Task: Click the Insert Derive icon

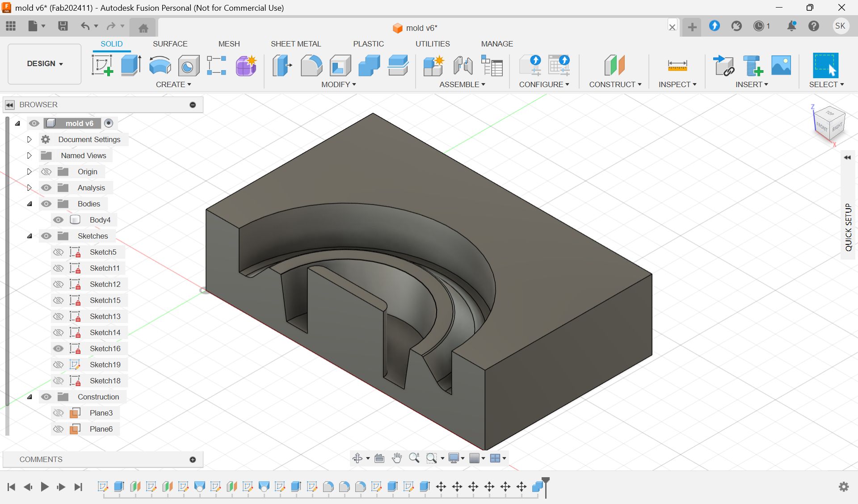Action: (x=723, y=65)
